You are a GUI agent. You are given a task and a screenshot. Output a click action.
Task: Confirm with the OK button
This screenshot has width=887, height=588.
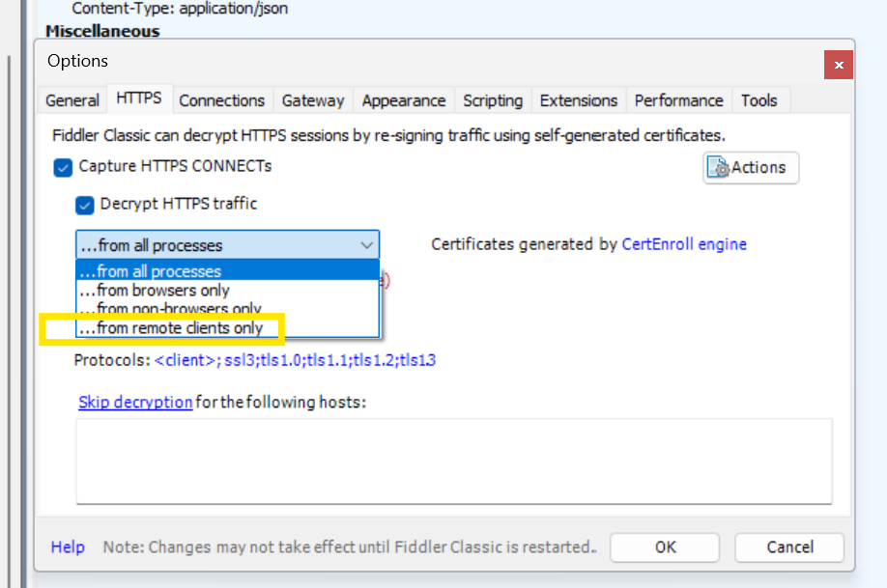coord(665,547)
